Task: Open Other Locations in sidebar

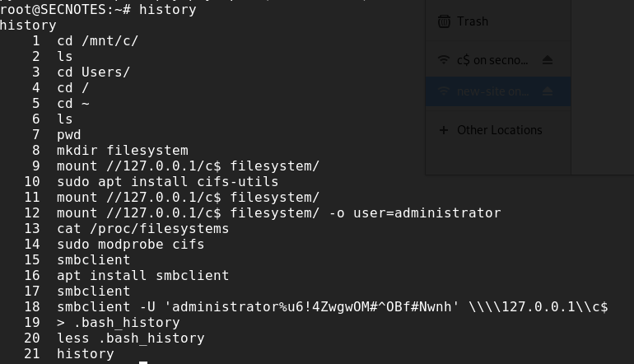Action: point(499,130)
